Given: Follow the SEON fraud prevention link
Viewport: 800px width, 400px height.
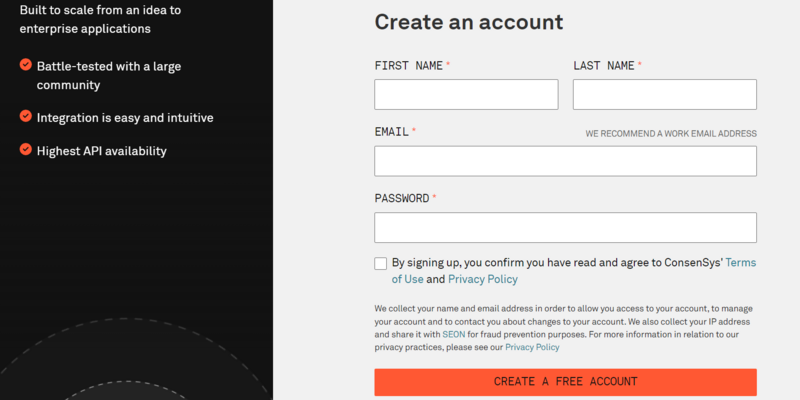Looking at the screenshot, I should coord(454,335).
